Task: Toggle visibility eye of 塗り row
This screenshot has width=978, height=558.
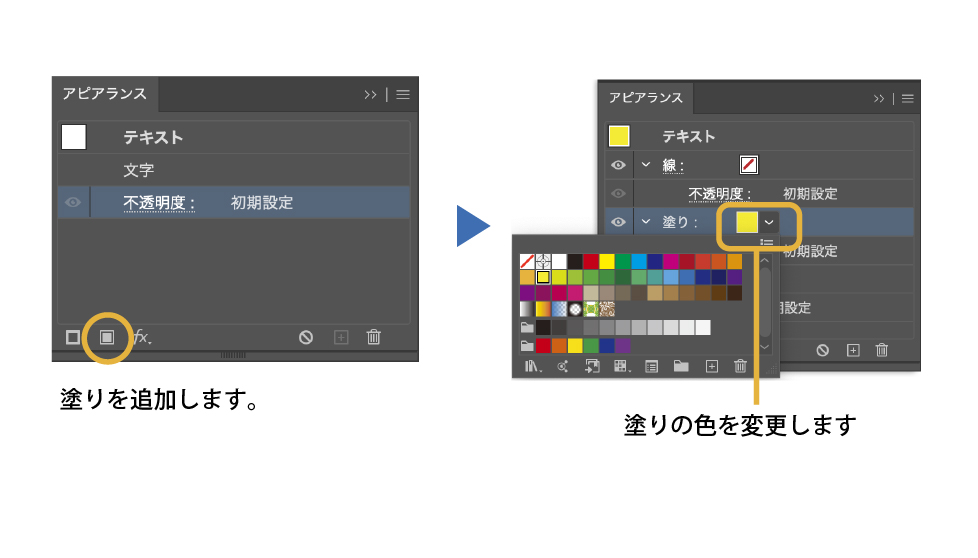Action: (618, 222)
